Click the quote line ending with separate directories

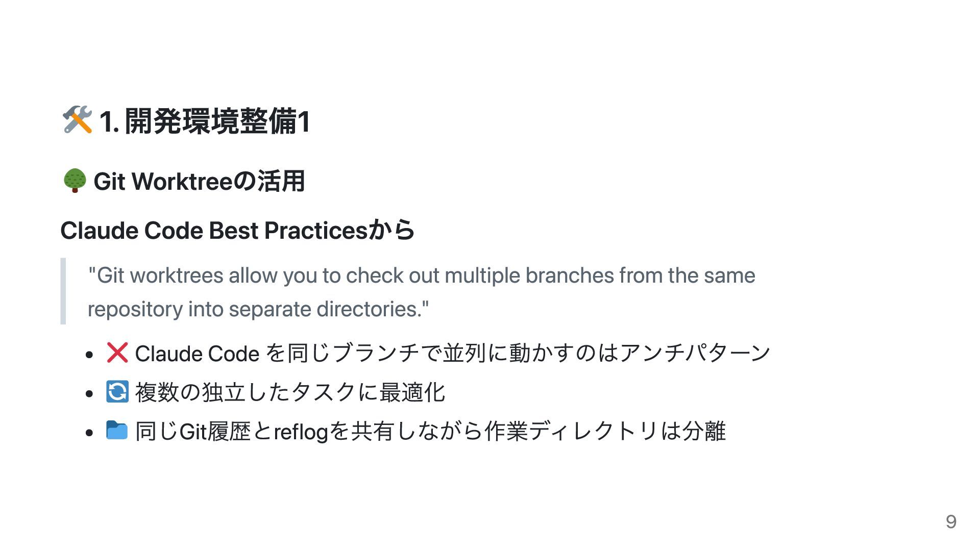click(x=258, y=309)
